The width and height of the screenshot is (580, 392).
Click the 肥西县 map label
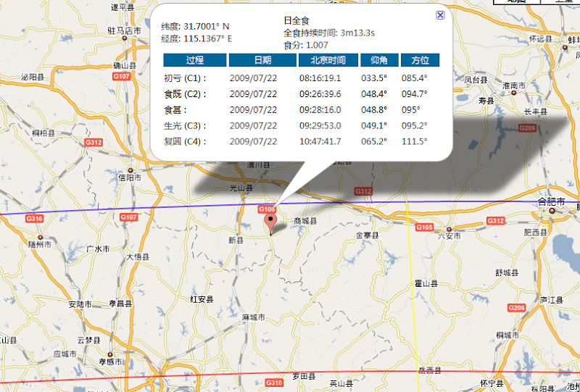[536, 233]
